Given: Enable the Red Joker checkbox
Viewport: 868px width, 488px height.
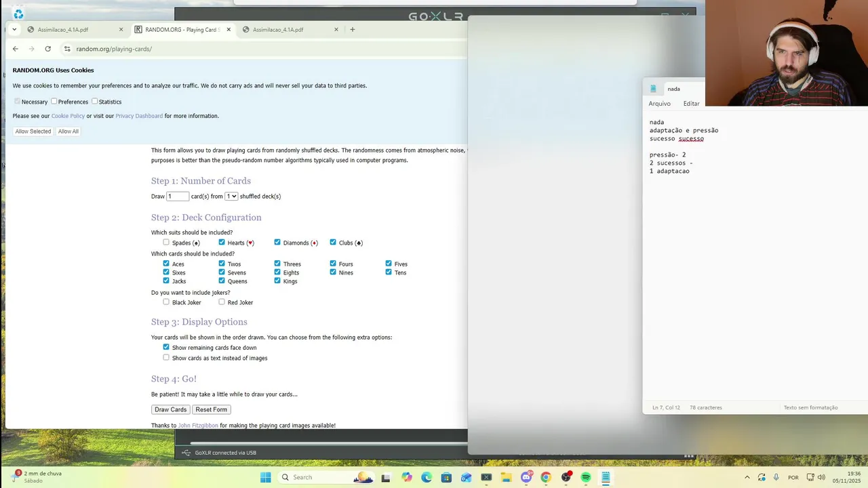Looking at the screenshot, I should point(222,302).
